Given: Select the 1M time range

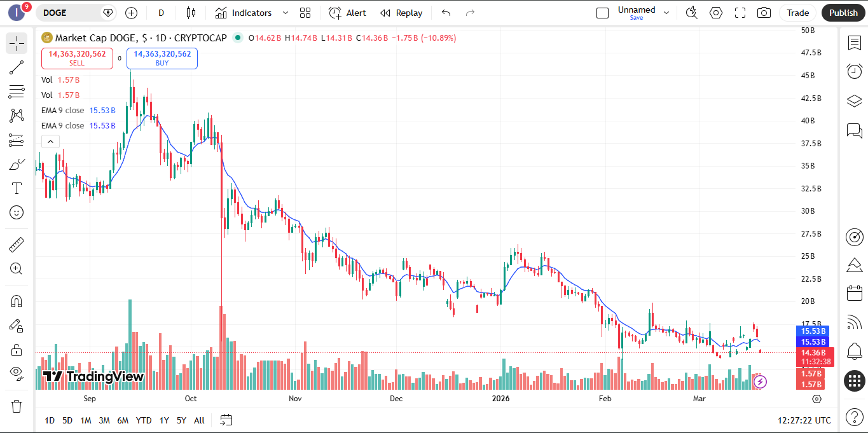Looking at the screenshot, I should (86, 420).
